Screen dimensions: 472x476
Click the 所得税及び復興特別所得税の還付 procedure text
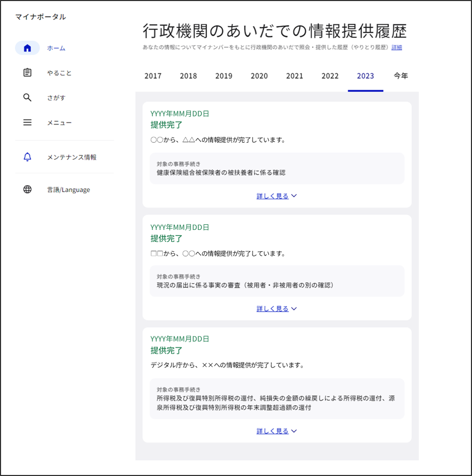(x=276, y=403)
